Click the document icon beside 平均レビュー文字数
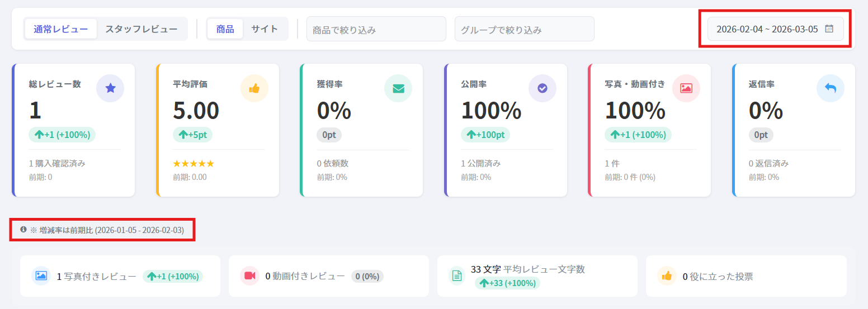 [x=457, y=275]
